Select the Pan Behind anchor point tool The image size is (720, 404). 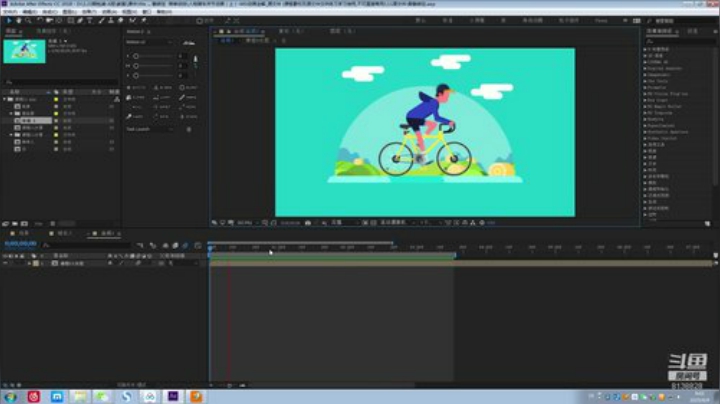(x=59, y=21)
